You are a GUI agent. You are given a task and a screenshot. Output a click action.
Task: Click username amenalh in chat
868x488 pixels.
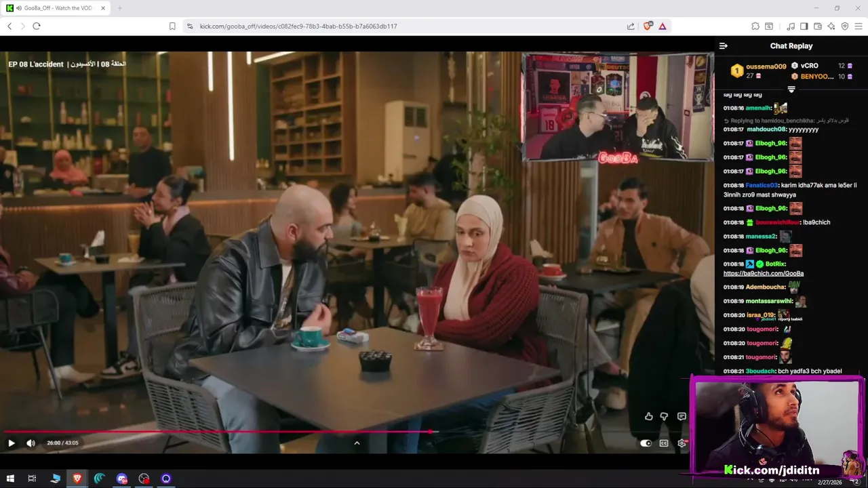(x=758, y=108)
